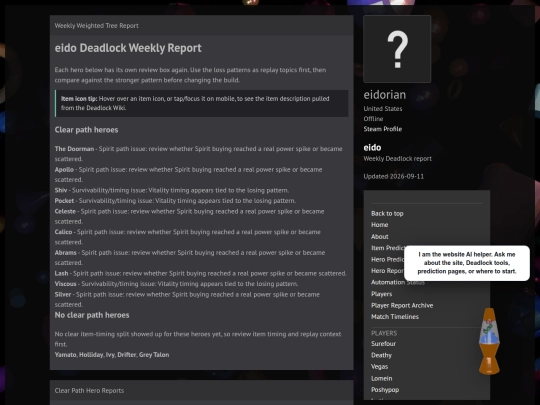
Task: Click 'Calico' hero name
Action: [63, 232]
